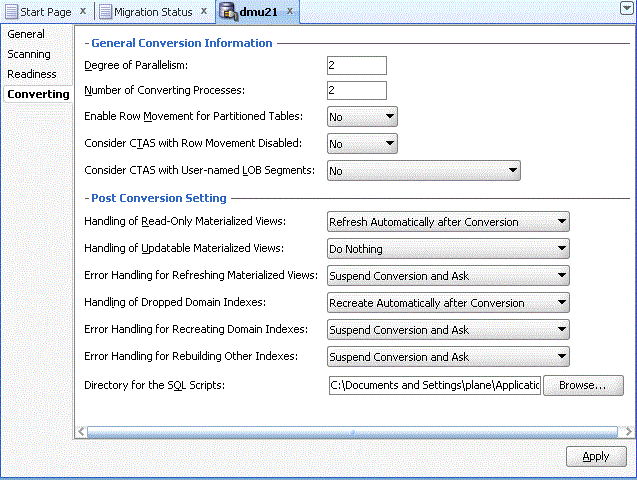Click the Browse... button
Screen dimensions: 637x480
pos(583,385)
